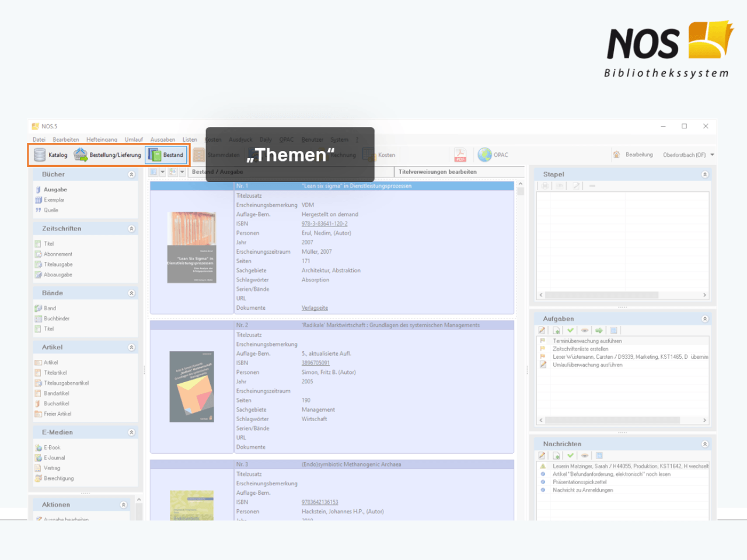Open the Katalog toolbar button
The height and width of the screenshot is (560, 747).
point(51,155)
